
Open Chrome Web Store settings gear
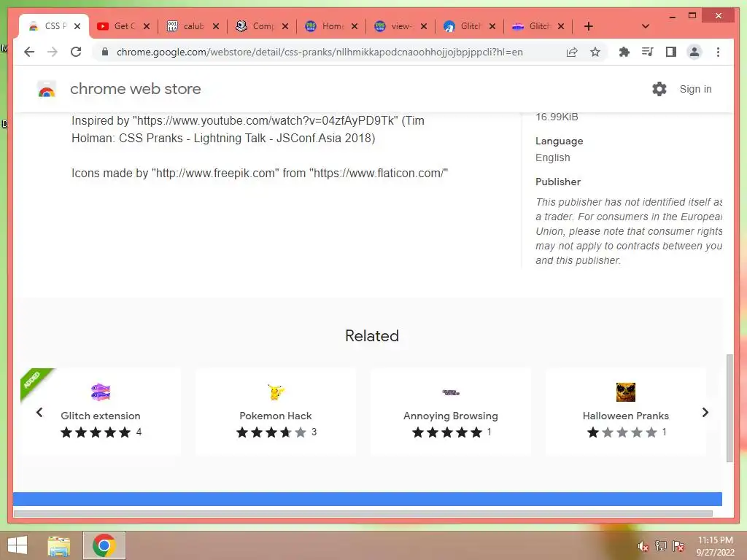point(659,89)
